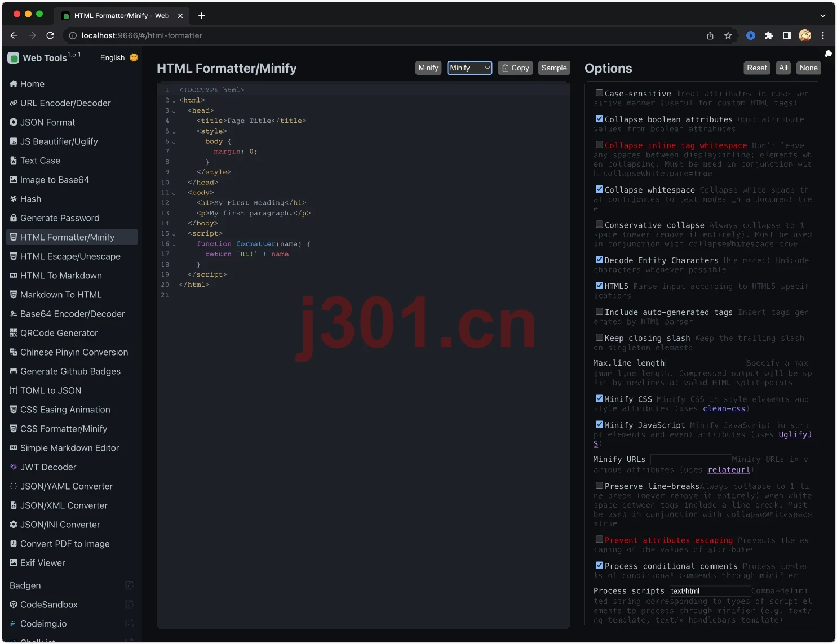The width and height of the screenshot is (837, 644).
Task: Click the Hash icon in sidebar
Action: 14,199
